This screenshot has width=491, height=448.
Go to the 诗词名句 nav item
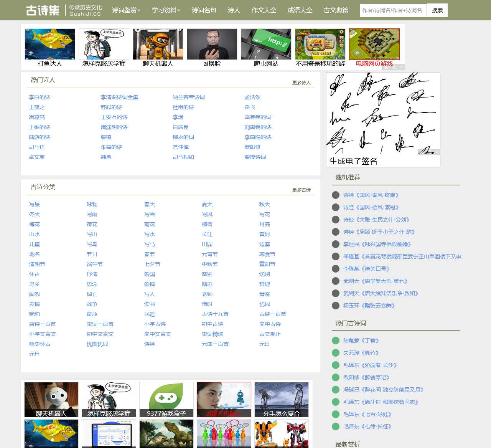coord(204,10)
